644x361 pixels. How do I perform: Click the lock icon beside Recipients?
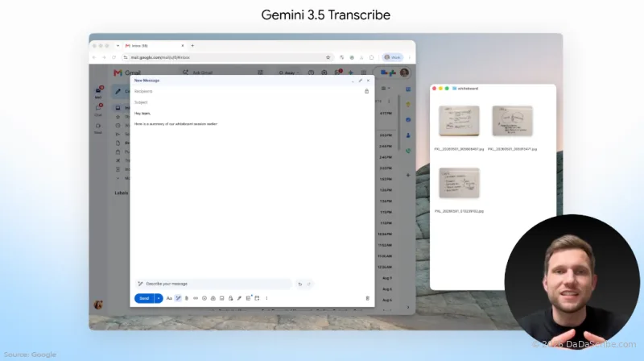pos(367,91)
